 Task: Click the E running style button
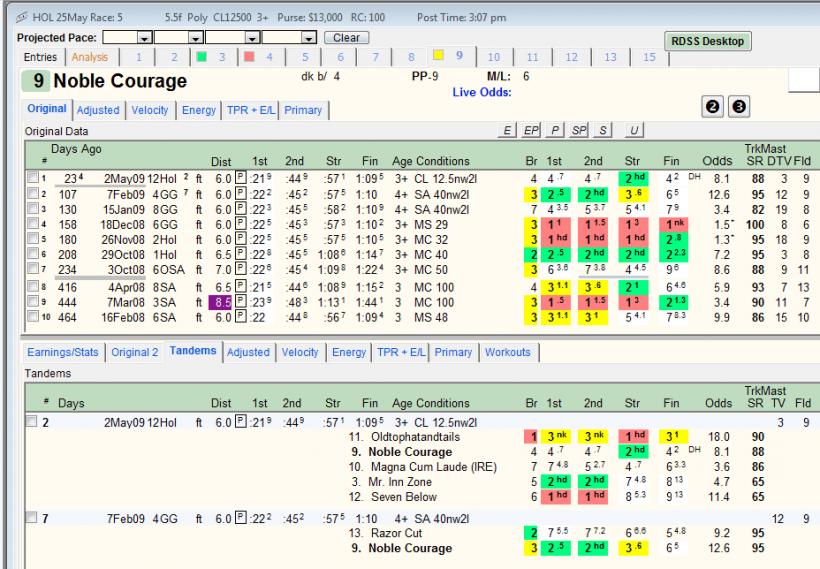[x=507, y=130]
